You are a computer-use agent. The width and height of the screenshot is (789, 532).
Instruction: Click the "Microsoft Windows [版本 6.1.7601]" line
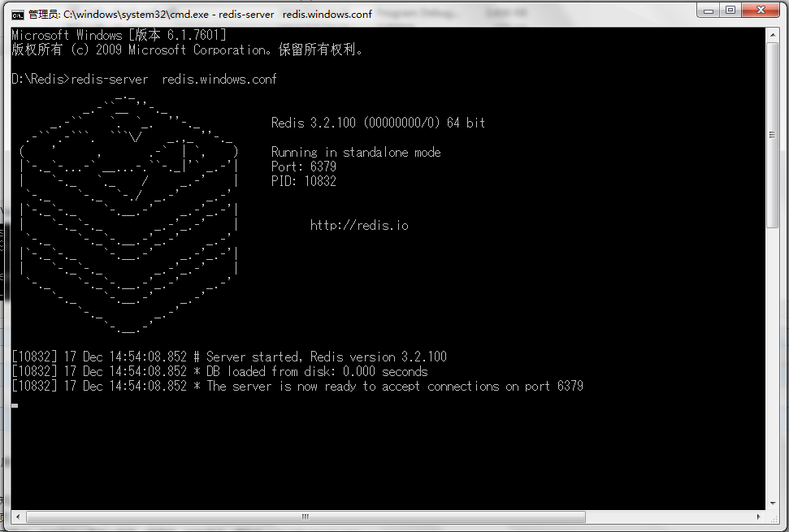click(x=119, y=35)
